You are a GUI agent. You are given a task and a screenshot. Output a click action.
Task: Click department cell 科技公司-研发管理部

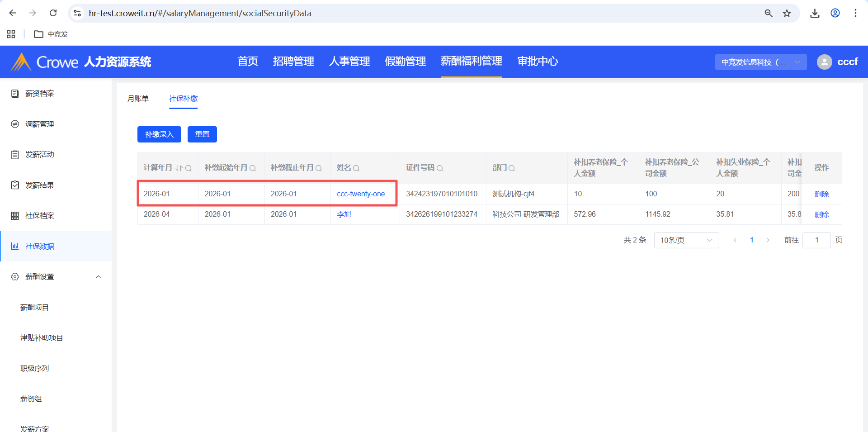click(526, 214)
